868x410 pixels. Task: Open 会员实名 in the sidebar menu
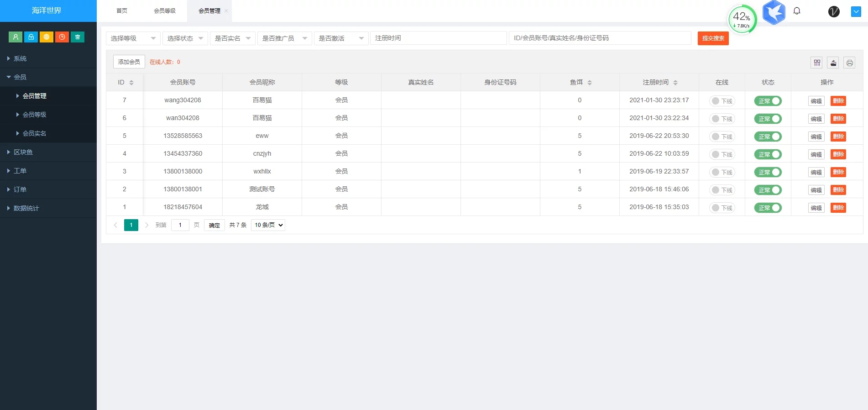click(35, 133)
